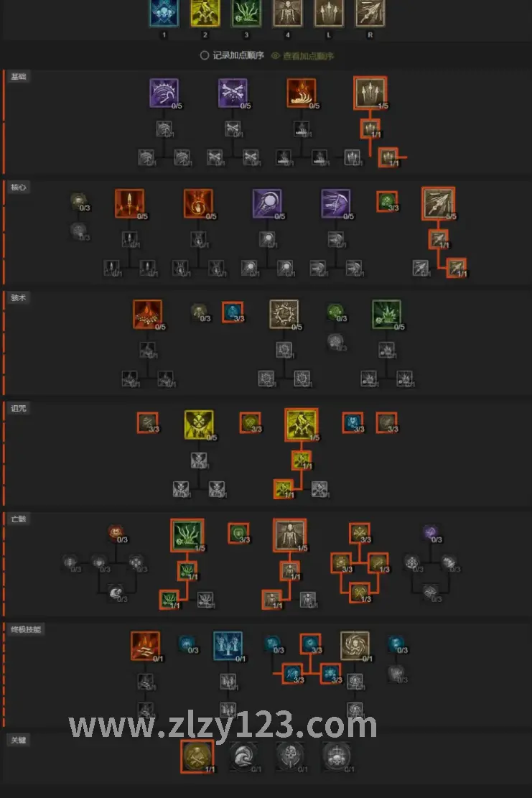Click the green Corpse Tendrils skill in 亡骸
532x798 pixels.
pos(187,535)
